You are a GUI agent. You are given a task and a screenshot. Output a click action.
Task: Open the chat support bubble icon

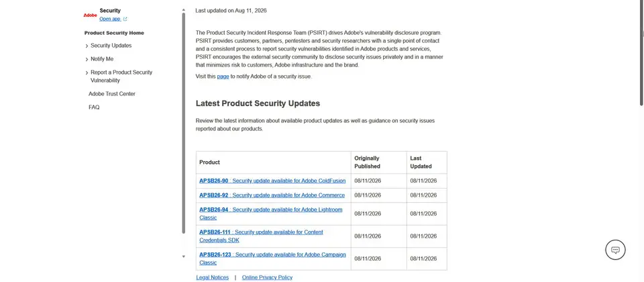coord(615,250)
